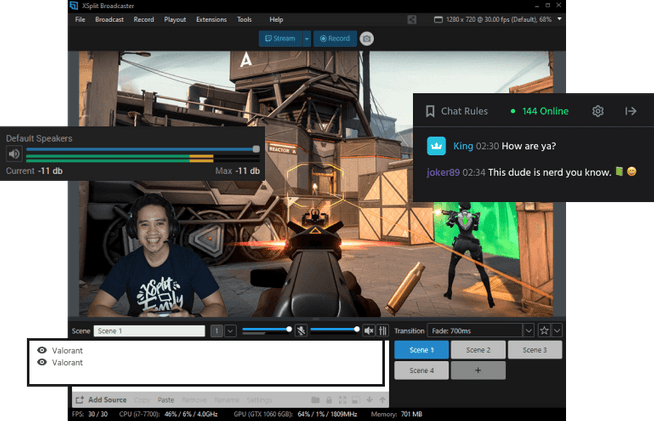The width and height of the screenshot is (654, 421).
Task: Click the Default Speakers volume slider handle
Action: click(x=256, y=149)
